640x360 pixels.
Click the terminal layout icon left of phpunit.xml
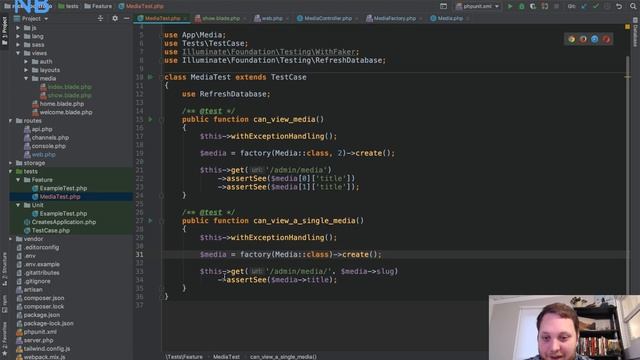tap(443, 6)
